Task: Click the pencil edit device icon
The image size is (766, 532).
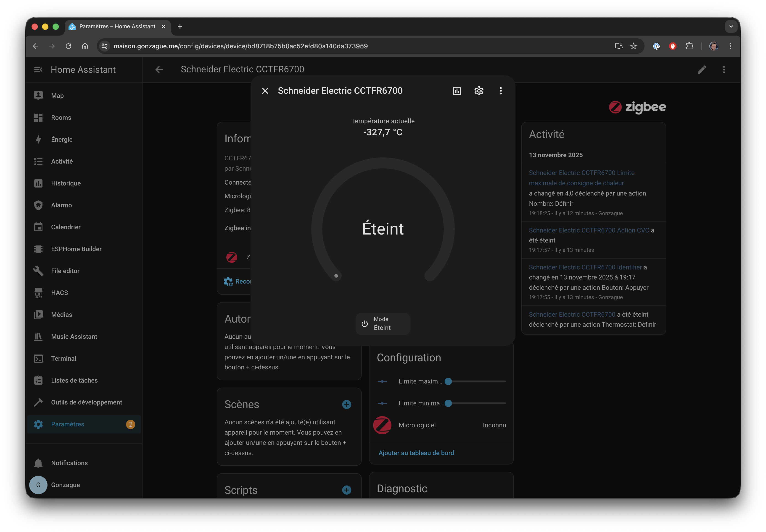Action: (x=702, y=69)
